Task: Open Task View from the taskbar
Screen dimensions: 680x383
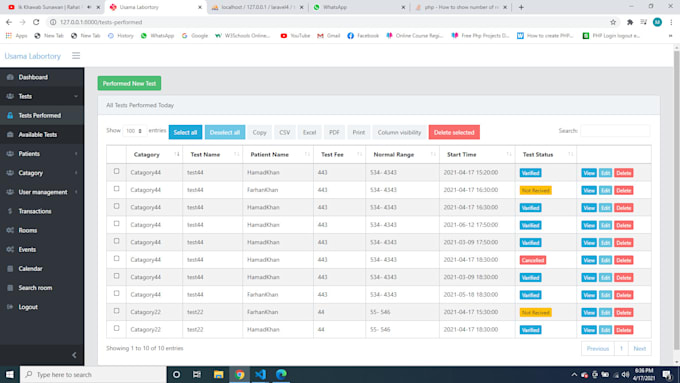Action: (x=197, y=374)
